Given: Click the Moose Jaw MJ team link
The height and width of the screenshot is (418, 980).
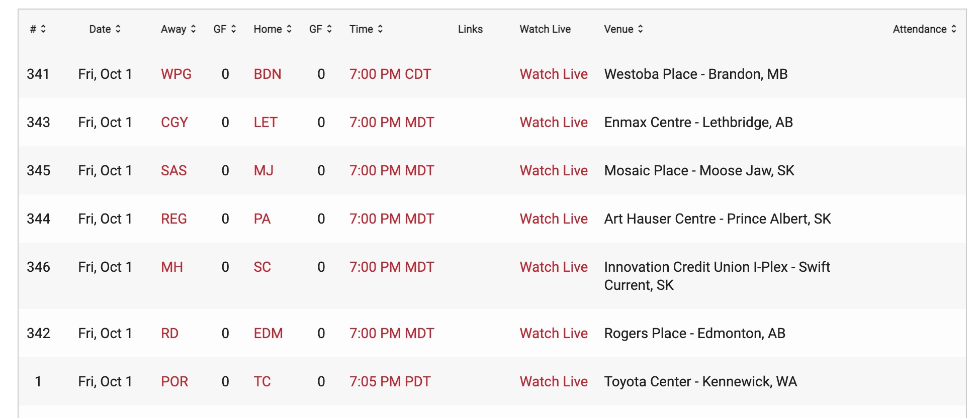Looking at the screenshot, I should click(x=263, y=171).
